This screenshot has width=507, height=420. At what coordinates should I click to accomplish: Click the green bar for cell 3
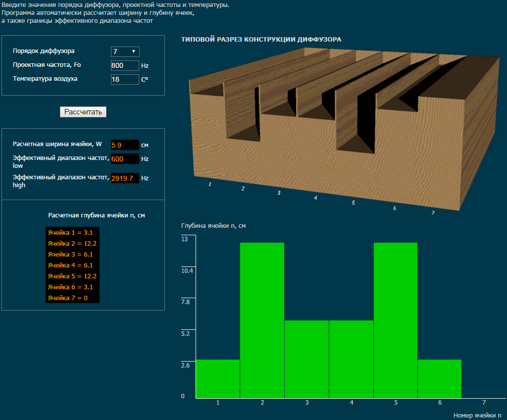pyautogui.click(x=306, y=359)
